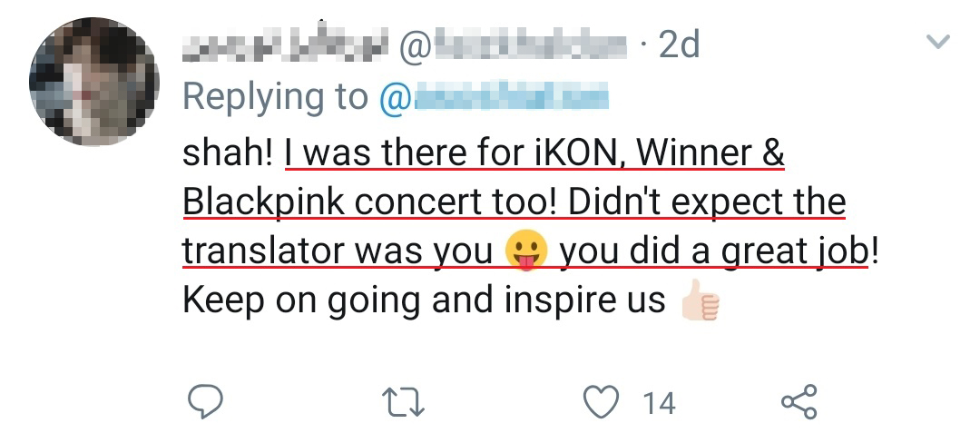Click the thumbs-up emoji
980x433 pixels.
700,300
